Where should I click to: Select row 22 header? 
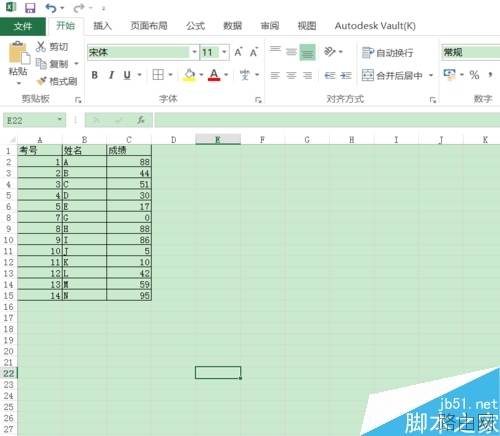[9, 373]
